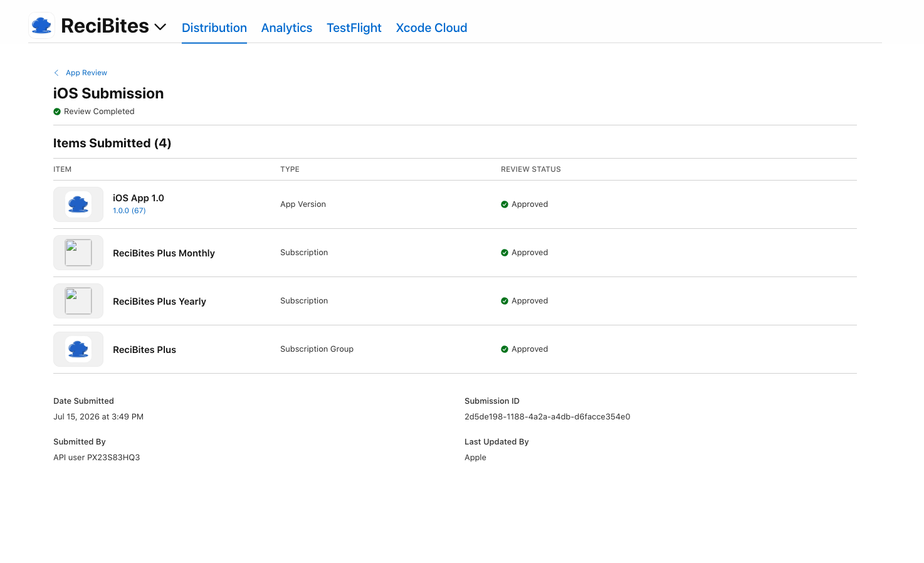
Task: Open the iOS App 1.0 icon thumbnail
Action: coord(78,204)
